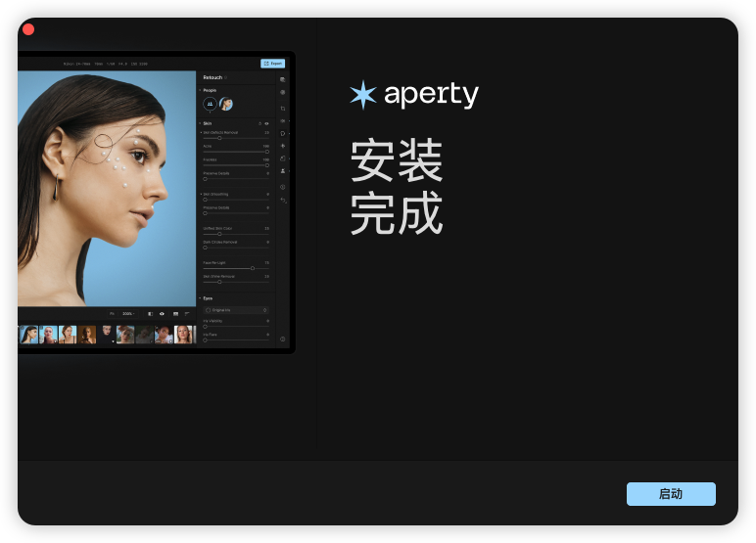The height and width of the screenshot is (543, 756).
Task: Close the Aperty installer window
Action: point(28,30)
